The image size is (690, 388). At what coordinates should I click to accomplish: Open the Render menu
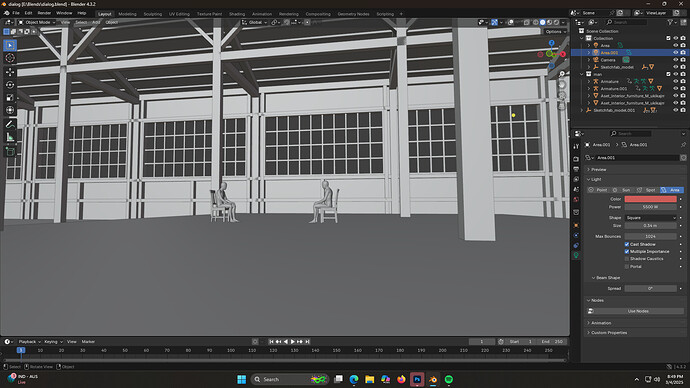click(x=44, y=13)
